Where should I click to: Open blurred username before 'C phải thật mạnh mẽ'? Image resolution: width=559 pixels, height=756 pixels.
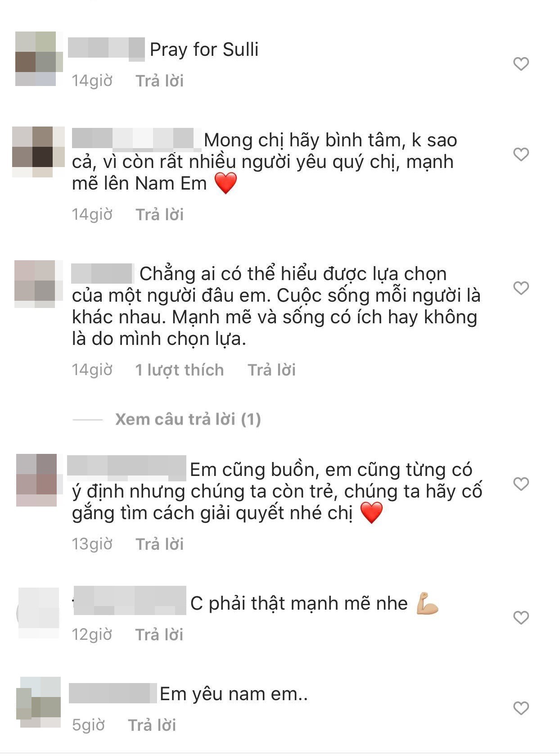click(130, 601)
